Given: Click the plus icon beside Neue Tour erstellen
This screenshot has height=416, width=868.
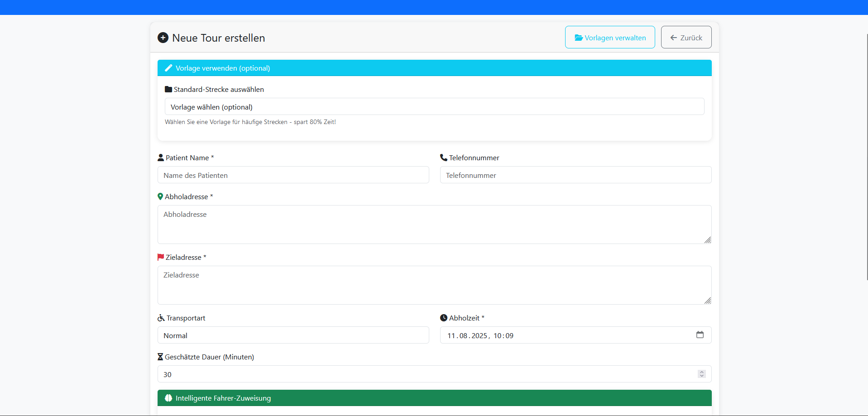Looking at the screenshot, I should point(163,38).
